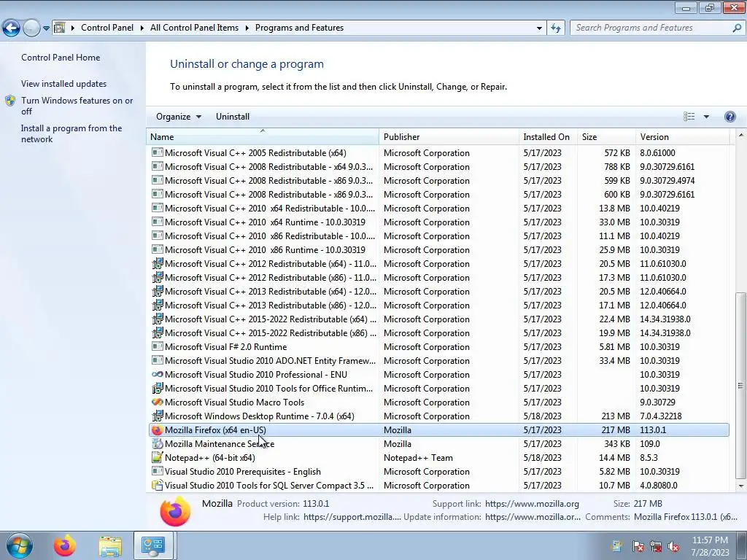Click scrollbar up arrow of program list
The image size is (747, 560).
740,136
